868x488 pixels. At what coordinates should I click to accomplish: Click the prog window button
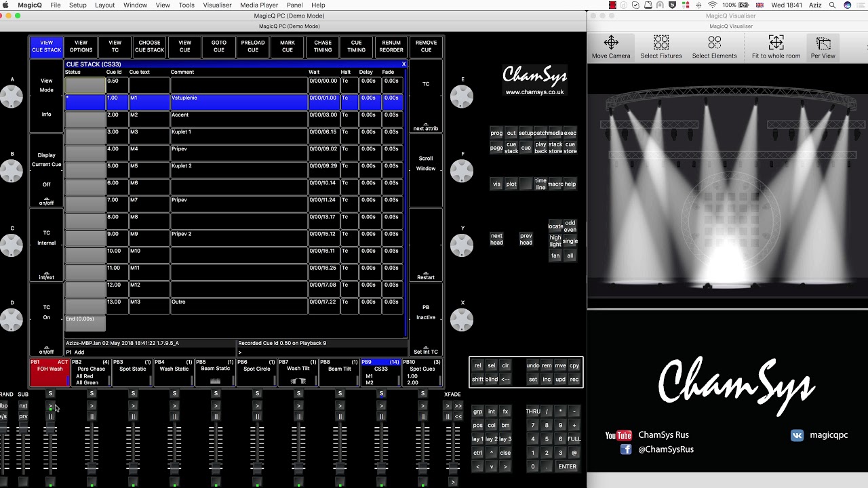[x=496, y=133]
